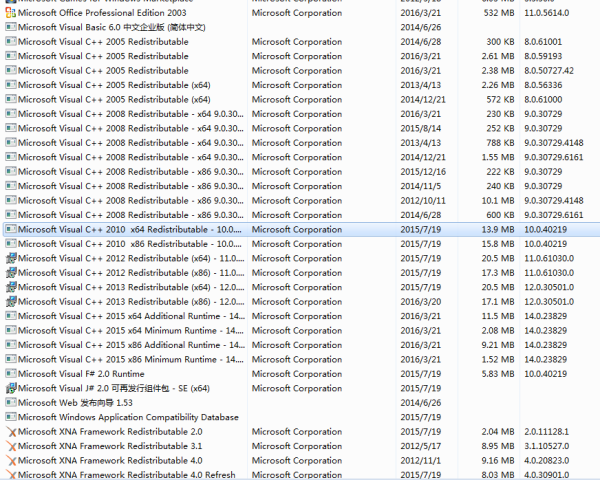This screenshot has height=480, width=600.
Task: Click the XNA Framework 4.0 Refresh icon
Action: pyautogui.click(x=11, y=475)
